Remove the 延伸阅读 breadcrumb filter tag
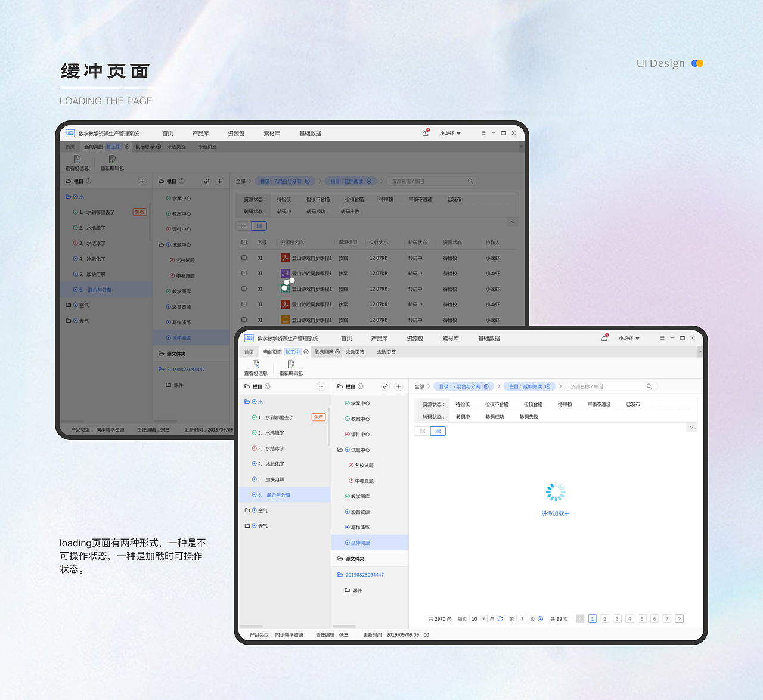The height and width of the screenshot is (700, 763). pos(548,386)
